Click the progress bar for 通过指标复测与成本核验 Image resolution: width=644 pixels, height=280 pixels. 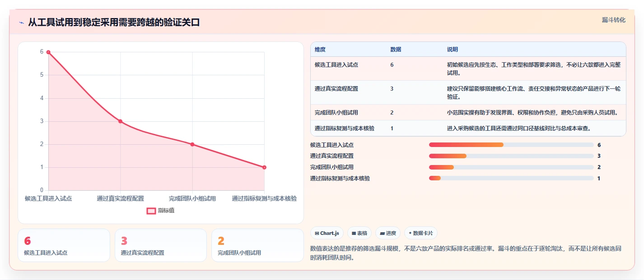(511, 179)
